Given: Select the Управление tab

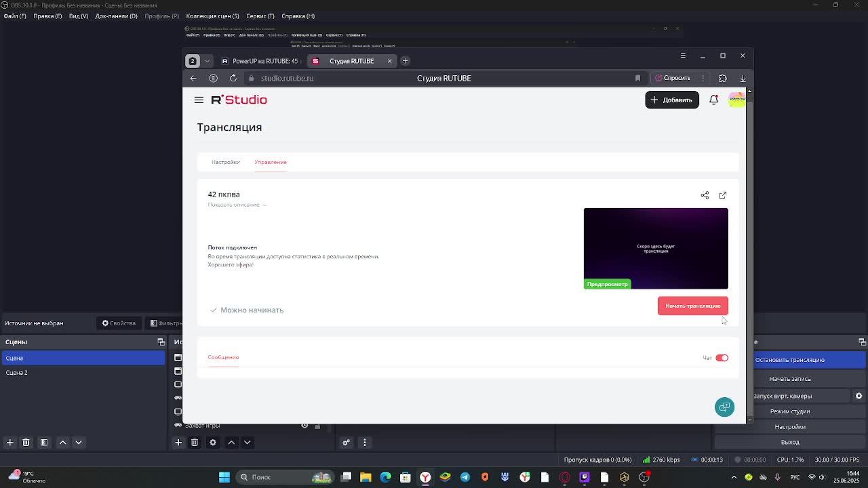Looking at the screenshot, I should [x=271, y=162].
